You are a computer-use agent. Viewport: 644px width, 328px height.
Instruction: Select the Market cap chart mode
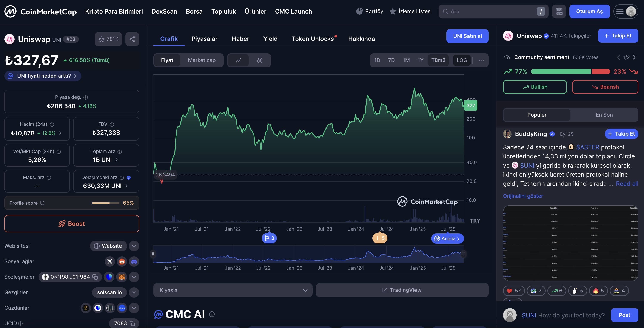click(202, 60)
